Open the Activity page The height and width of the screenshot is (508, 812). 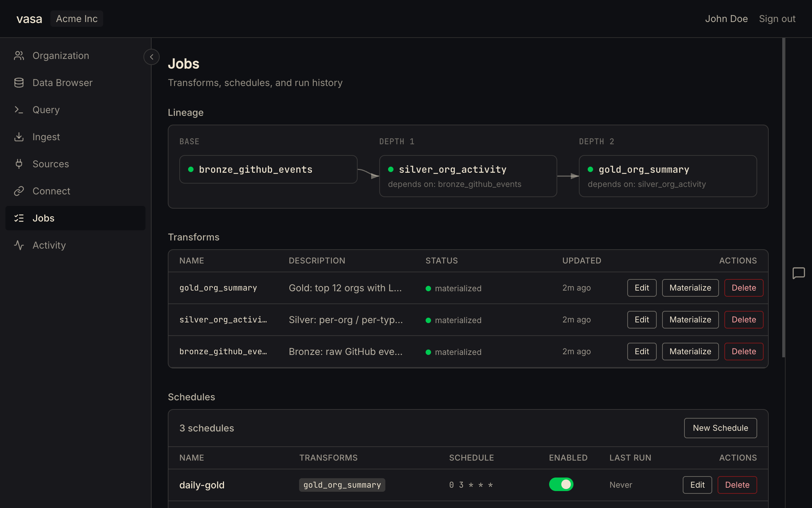pyautogui.click(x=75, y=245)
